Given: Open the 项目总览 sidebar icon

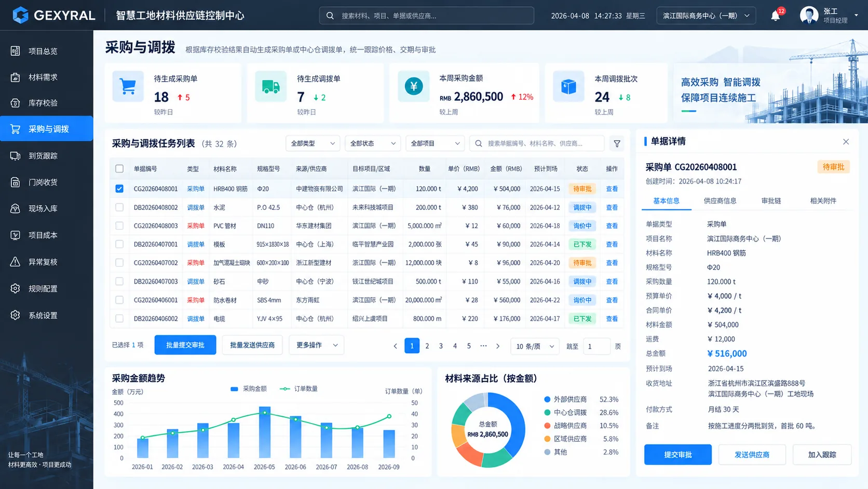Looking at the screenshot, I should point(15,51).
